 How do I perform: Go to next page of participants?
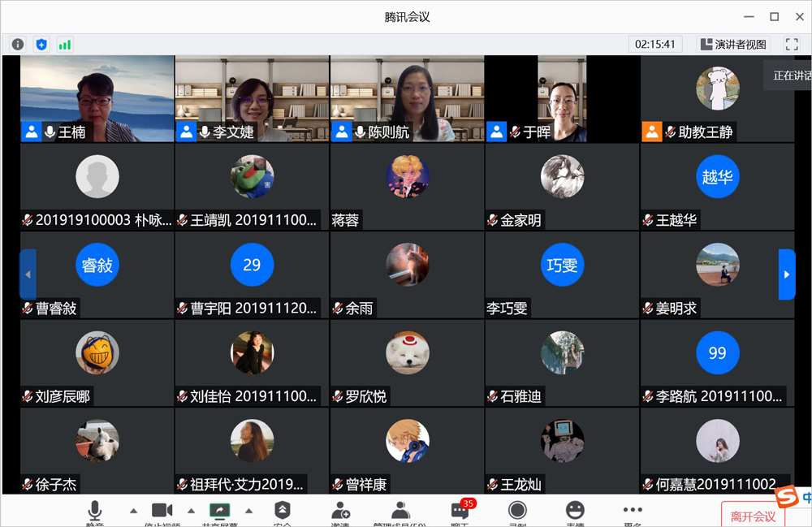[x=786, y=274]
